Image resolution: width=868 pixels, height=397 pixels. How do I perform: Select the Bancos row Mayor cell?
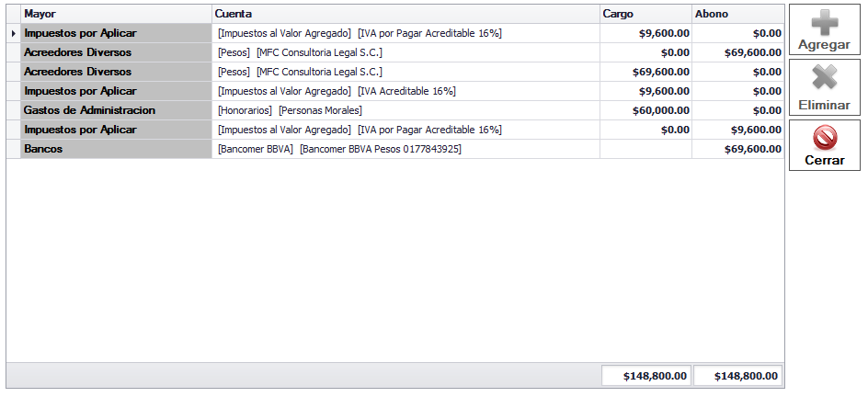point(116,149)
